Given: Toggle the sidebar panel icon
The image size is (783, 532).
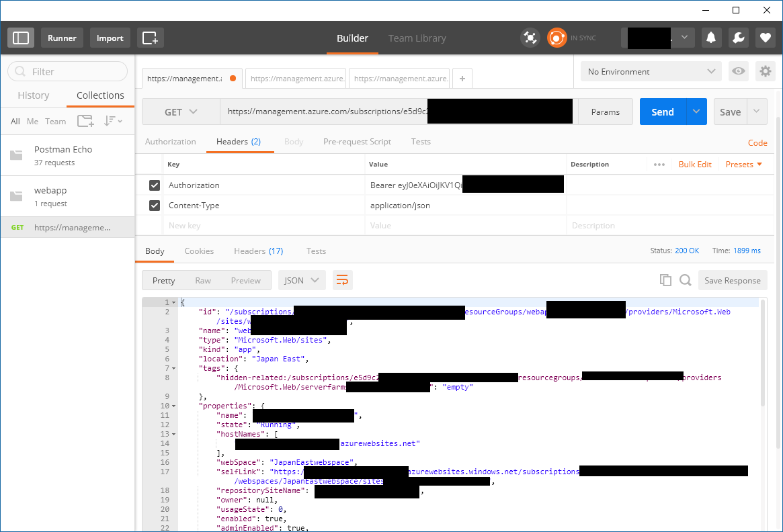Looking at the screenshot, I should point(20,38).
